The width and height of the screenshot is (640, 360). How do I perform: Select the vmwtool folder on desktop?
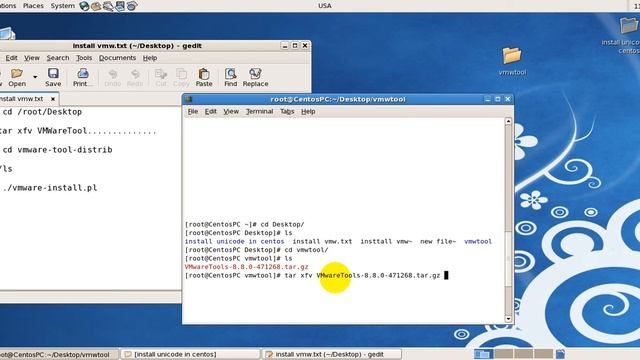point(512,61)
